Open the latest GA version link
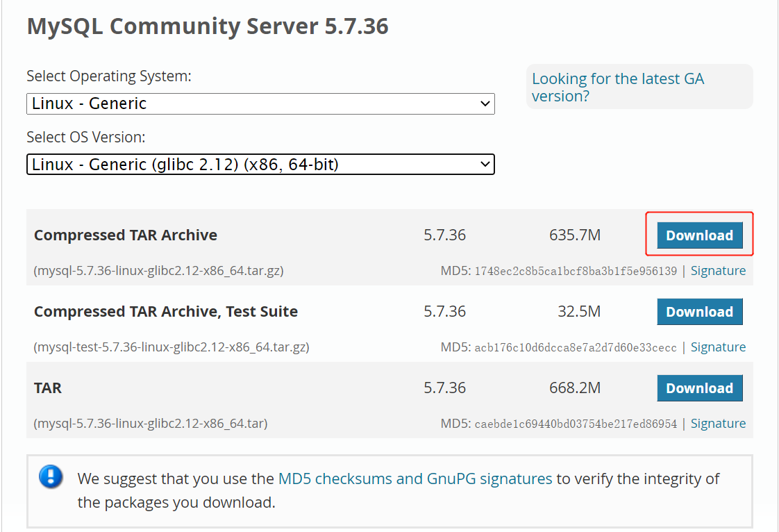The image size is (779, 532). click(x=618, y=87)
